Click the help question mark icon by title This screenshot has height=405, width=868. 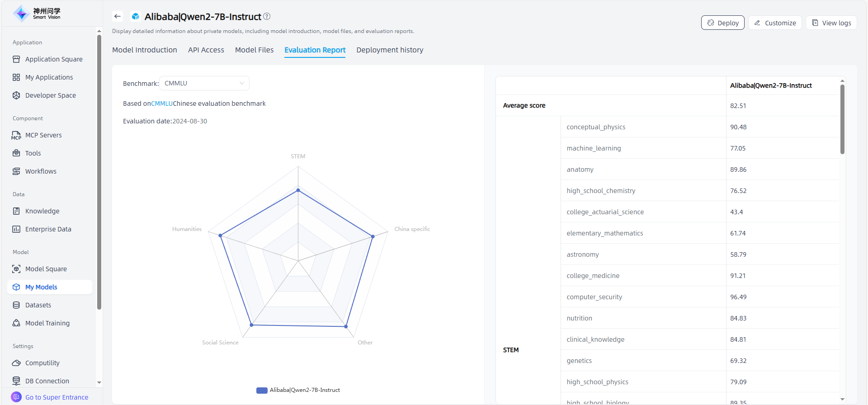pos(267,16)
